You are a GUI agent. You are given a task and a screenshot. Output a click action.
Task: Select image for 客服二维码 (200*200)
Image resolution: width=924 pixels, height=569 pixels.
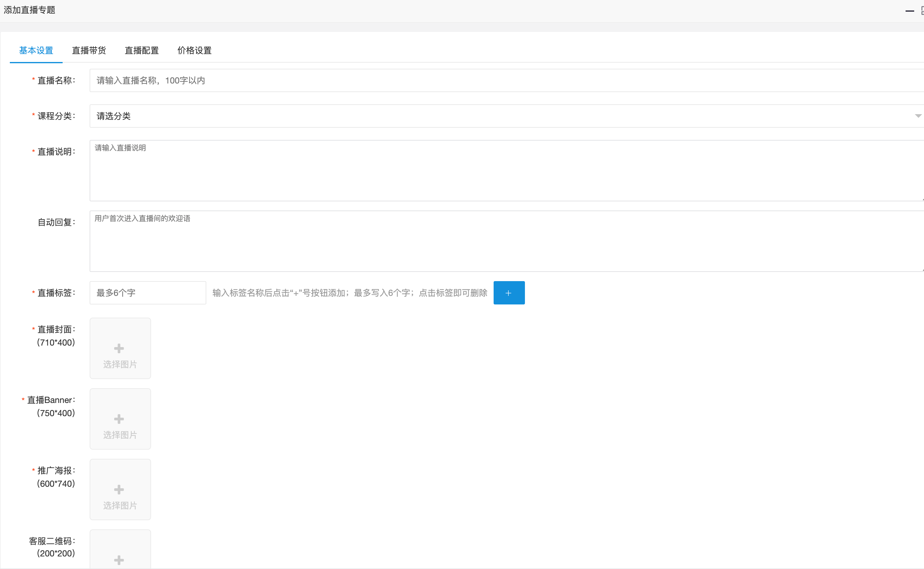[120, 549]
